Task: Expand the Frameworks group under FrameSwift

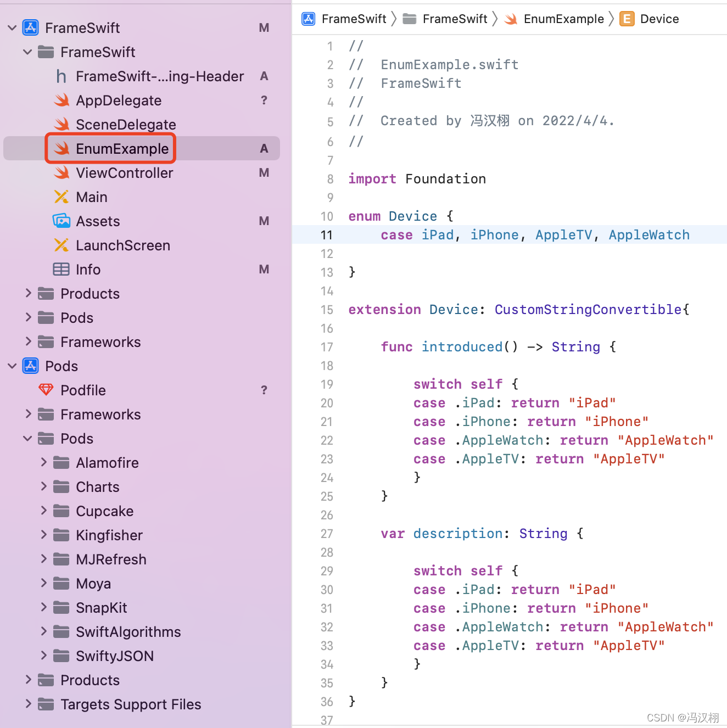Action: pos(28,341)
